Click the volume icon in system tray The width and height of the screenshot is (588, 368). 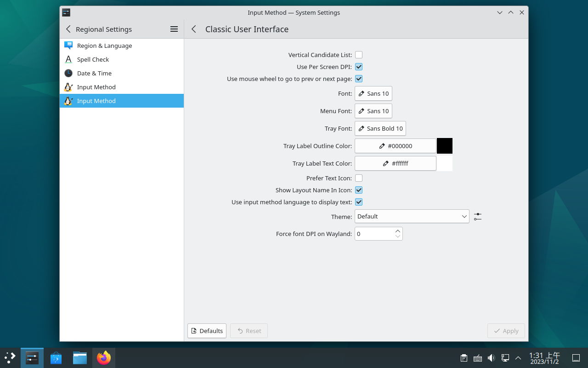click(491, 358)
